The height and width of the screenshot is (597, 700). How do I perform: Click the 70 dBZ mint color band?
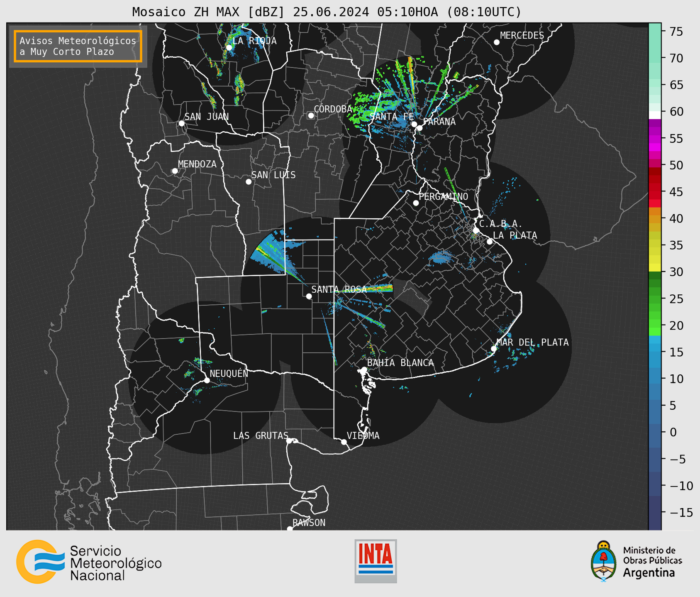tap(655, 58)
